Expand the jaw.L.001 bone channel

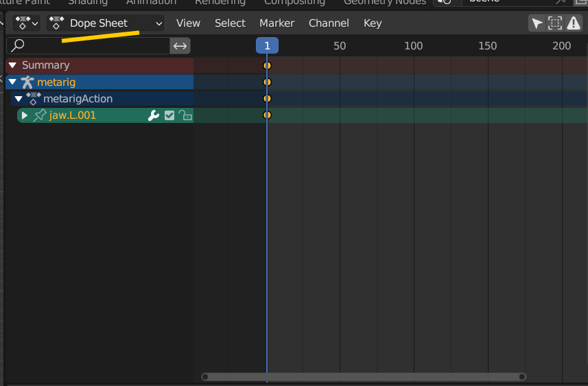coord(25,115)
